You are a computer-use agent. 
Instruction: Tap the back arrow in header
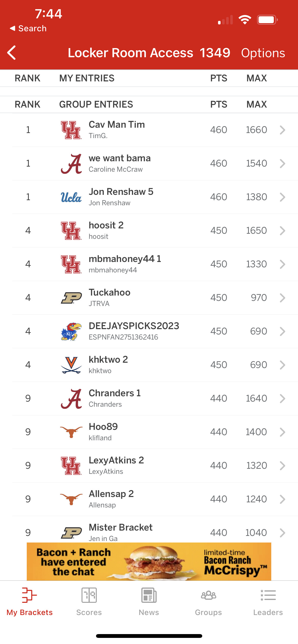(x=12, y=53)
